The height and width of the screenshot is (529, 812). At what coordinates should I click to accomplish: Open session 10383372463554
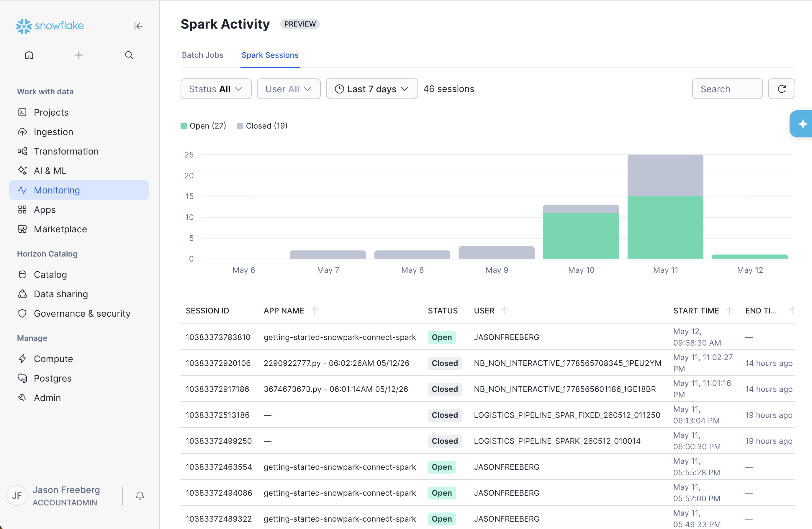(219, 466)
